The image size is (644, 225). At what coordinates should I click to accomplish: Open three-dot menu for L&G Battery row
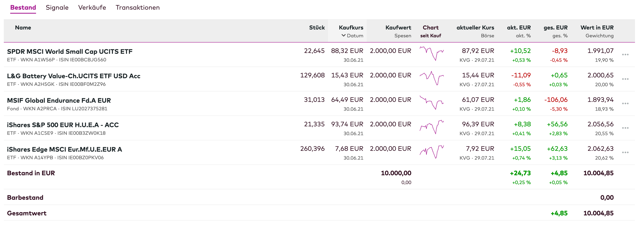click(625, 79)
